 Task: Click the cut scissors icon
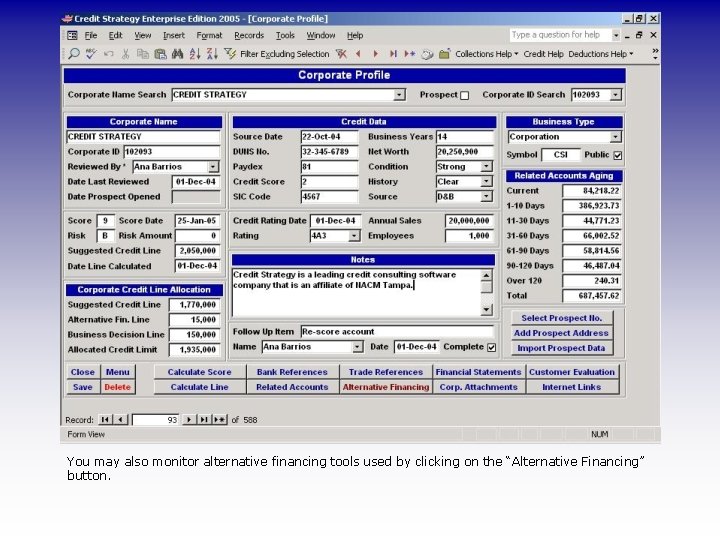click(125, 54)
